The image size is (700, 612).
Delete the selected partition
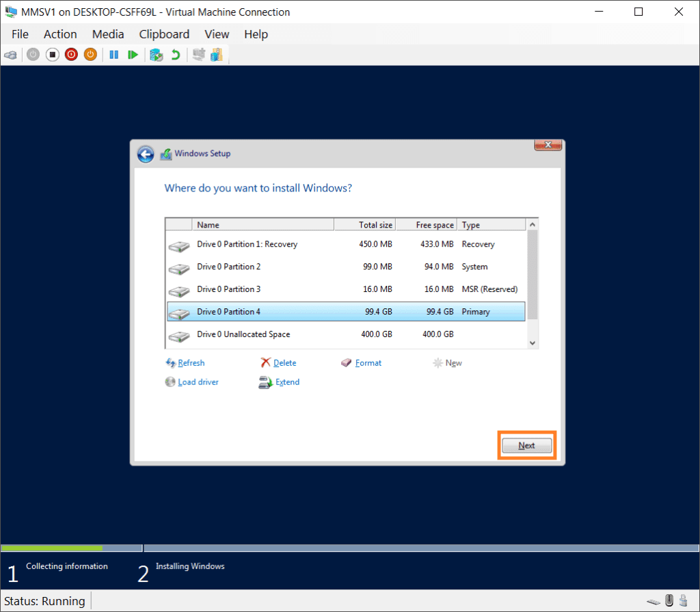(x=279, y=363)
